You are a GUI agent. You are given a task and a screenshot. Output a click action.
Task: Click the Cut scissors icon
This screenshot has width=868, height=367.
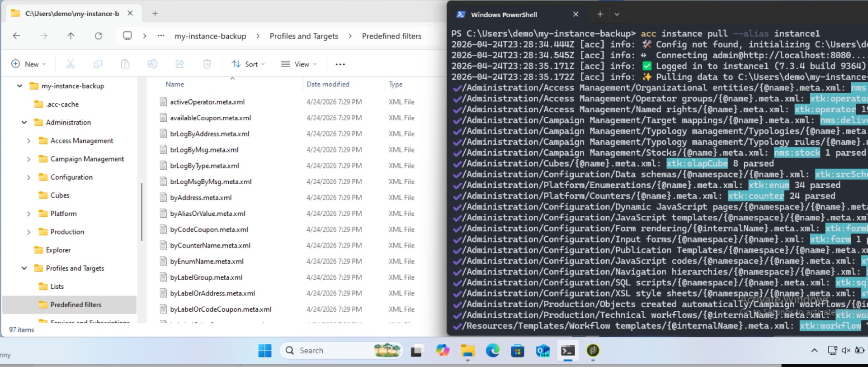click(71, 64)
